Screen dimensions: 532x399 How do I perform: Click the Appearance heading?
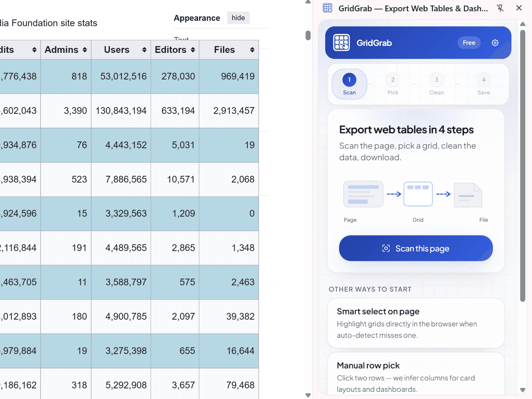(x=197, y=18)
